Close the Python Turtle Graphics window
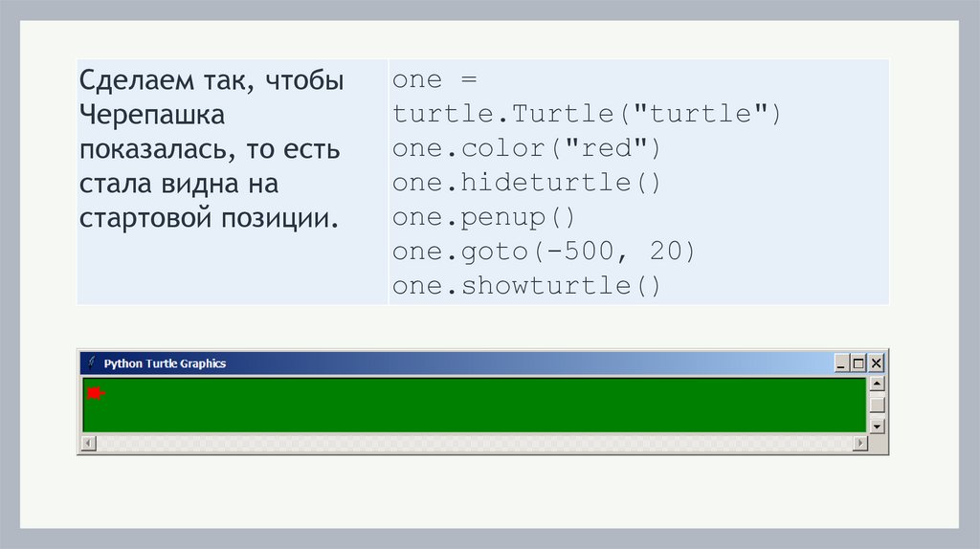The width and height of the screenshot is (980, 549). 876,363
